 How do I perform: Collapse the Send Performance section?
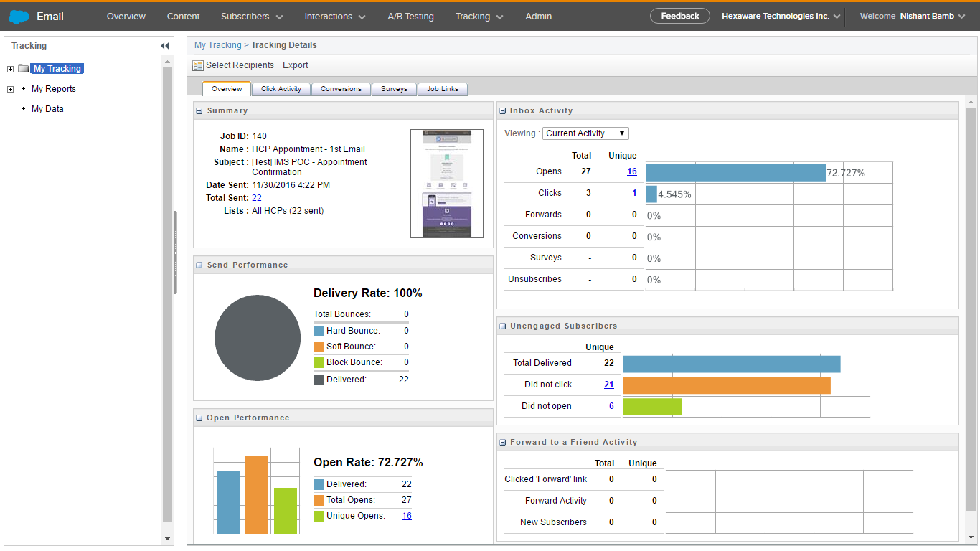pyautogui.click(x=199, y=265)
